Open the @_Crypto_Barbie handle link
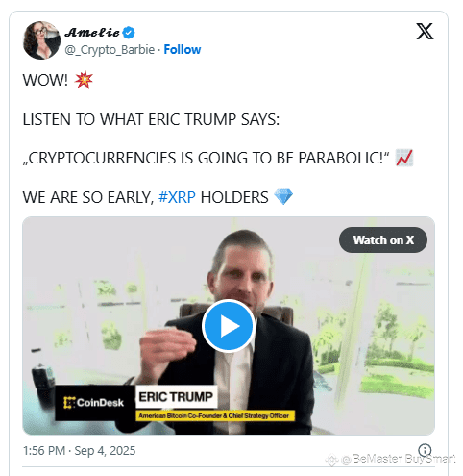Image resolution: width=463 pixels, height=476 pixels. [110, 50]
